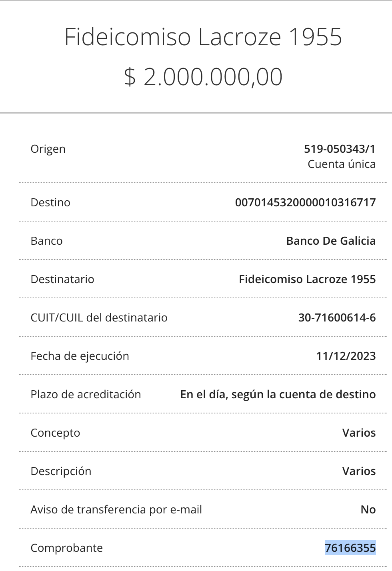This screenshot has width=392, height=571.
Task: Click the e-mail notice value No
Action: click(x=368, y=509)
